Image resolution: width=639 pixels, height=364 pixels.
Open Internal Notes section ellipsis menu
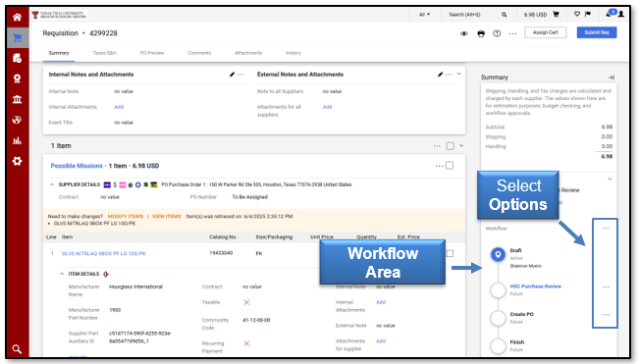(240, 75)
